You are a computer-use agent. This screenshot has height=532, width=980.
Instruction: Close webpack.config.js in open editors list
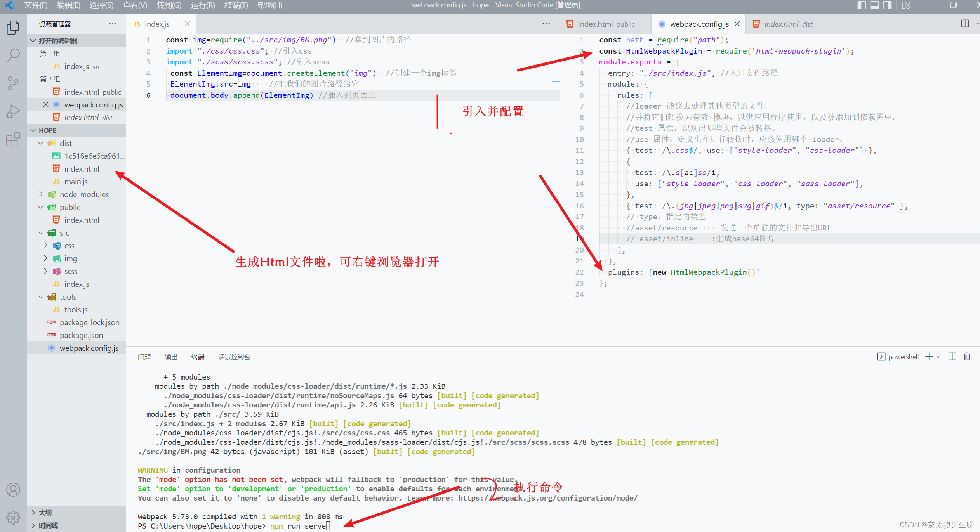pyautogui.click(x=46, y=104)
